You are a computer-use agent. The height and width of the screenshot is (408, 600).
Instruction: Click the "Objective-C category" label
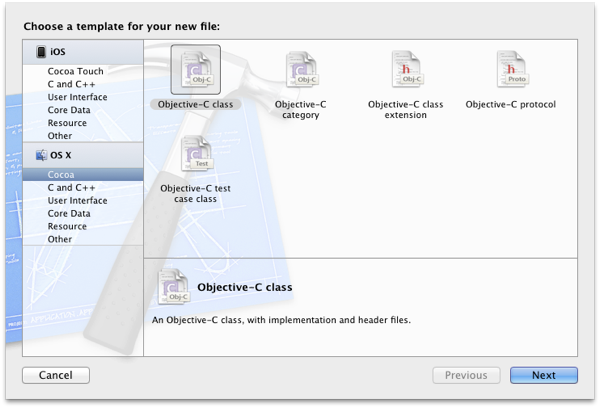coord(300,109)
